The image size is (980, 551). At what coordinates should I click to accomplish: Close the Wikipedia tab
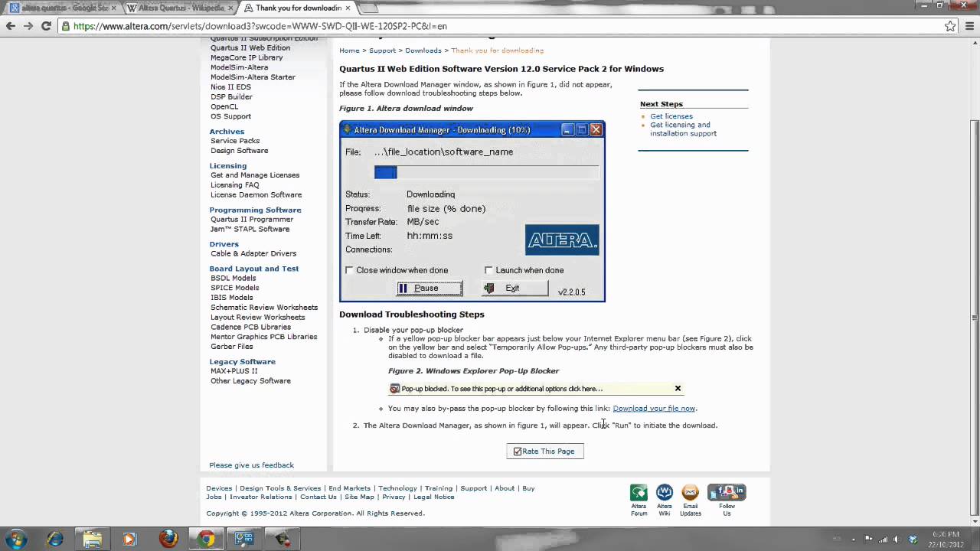[x=229, y=8]
